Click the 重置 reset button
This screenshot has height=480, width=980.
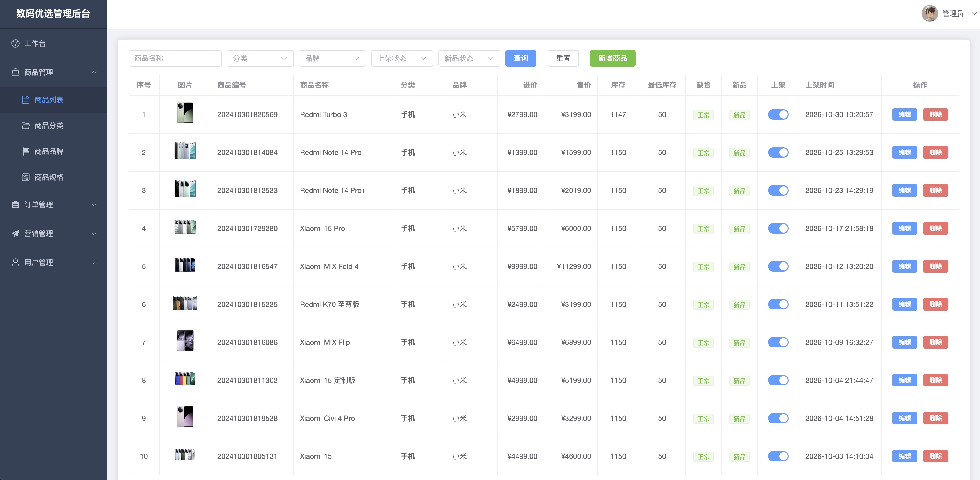click(x=563, y=58)
